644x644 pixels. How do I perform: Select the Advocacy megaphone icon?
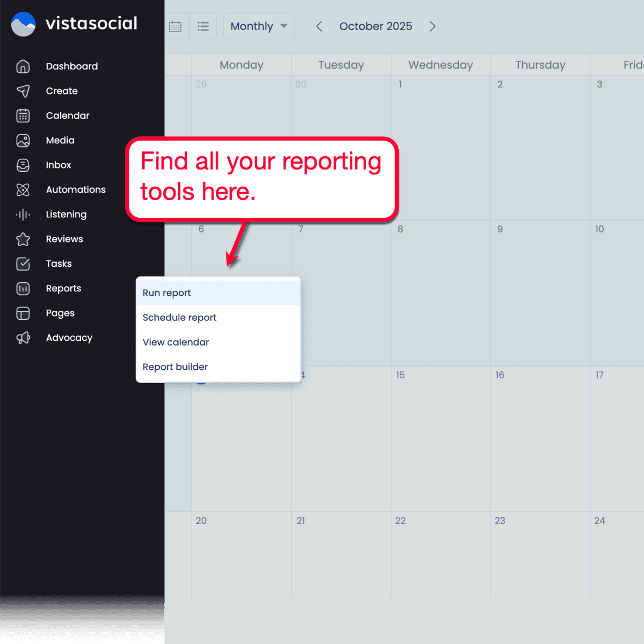pyautogui.click(x=23, y=338)
